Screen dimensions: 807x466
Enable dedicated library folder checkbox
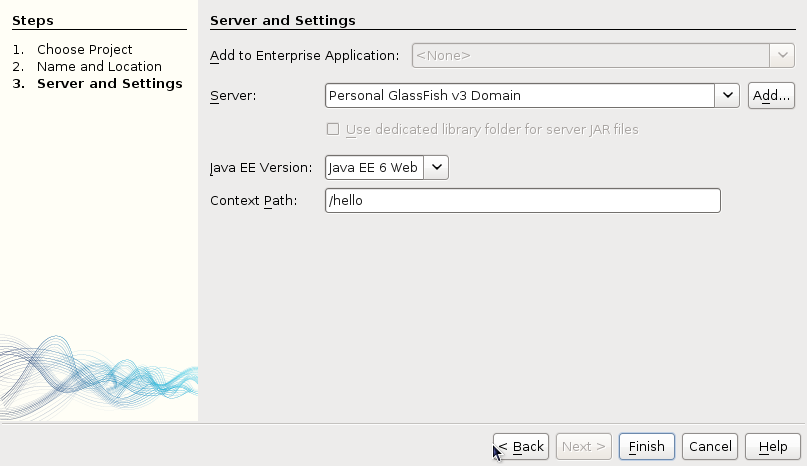333,129
